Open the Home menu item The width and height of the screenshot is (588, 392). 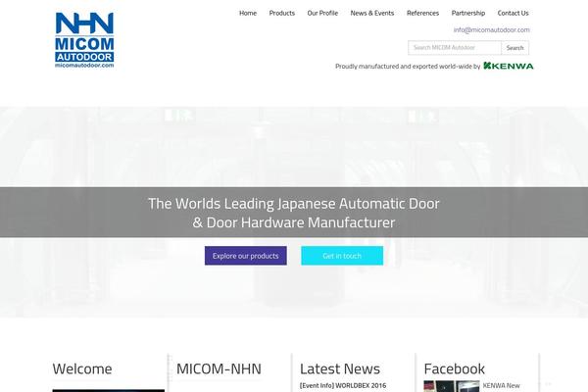pos(248,13)
